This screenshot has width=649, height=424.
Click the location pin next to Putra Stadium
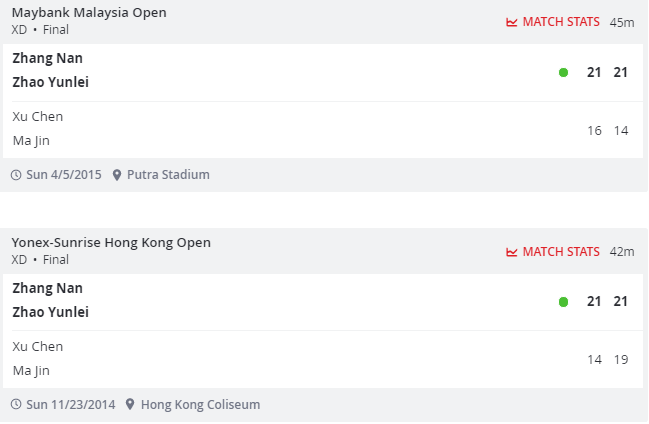pyautogui.click(x=117, y=175)
